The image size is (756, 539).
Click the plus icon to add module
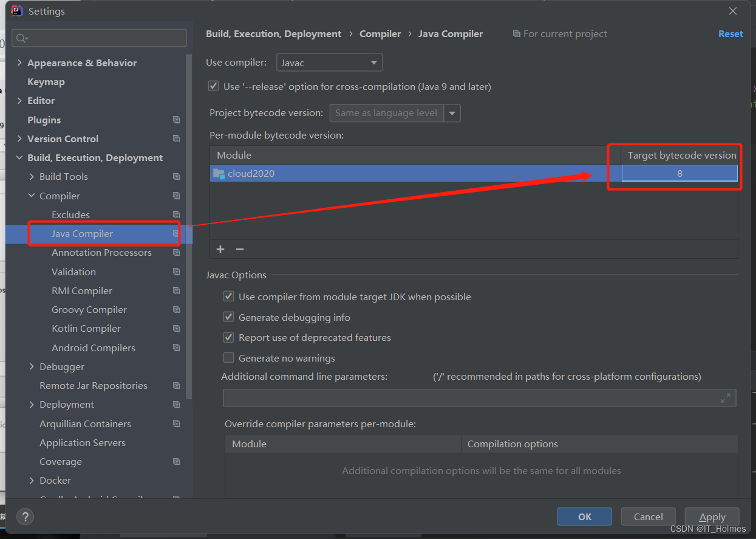(x=220, y=249)
